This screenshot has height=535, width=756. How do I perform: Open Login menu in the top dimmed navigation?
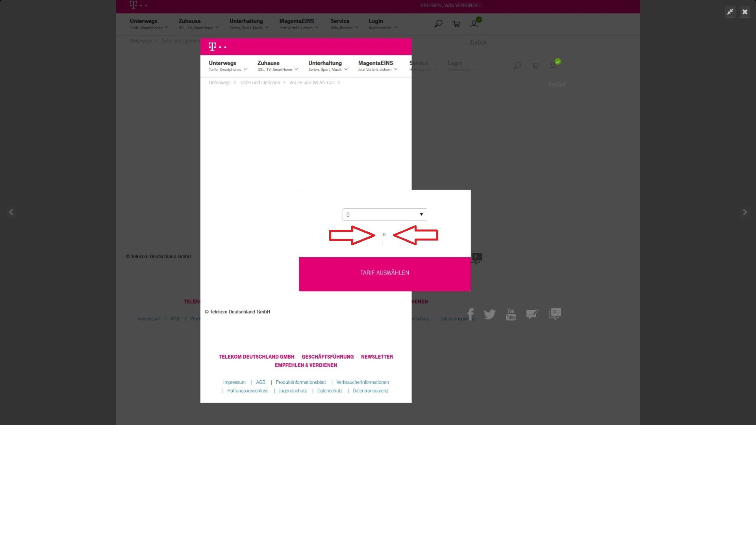tap(383, 24)
